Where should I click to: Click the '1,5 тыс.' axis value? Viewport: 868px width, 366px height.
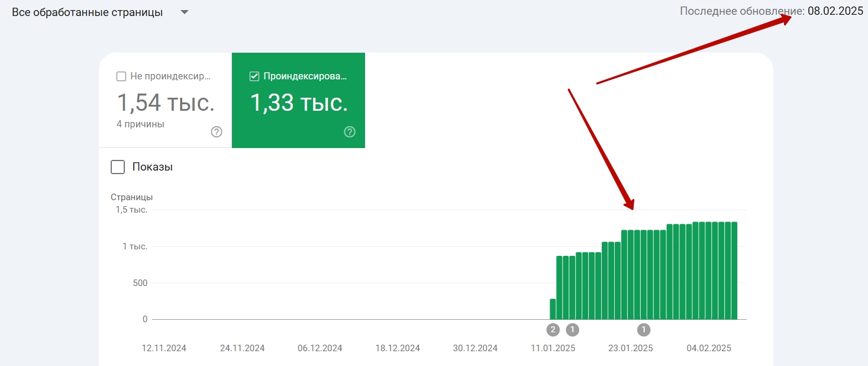coord(131,210)
